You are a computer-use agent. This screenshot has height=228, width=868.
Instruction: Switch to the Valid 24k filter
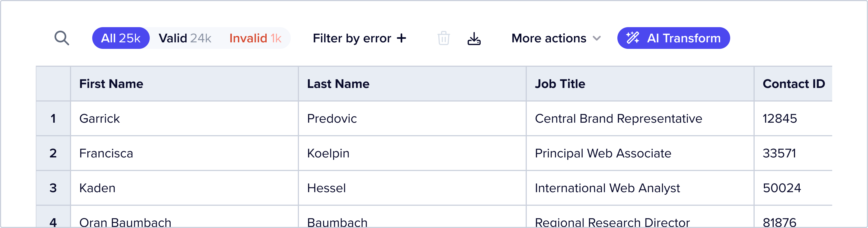click(185, 38)
